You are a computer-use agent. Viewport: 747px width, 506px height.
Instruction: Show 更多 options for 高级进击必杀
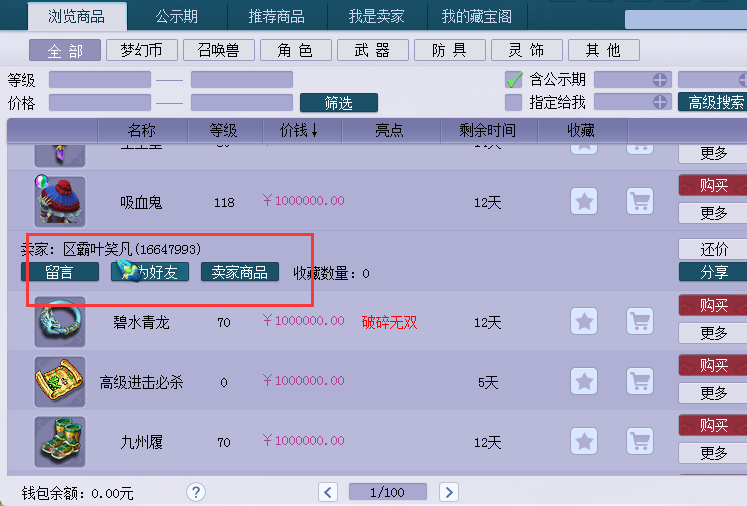point(713,393)
